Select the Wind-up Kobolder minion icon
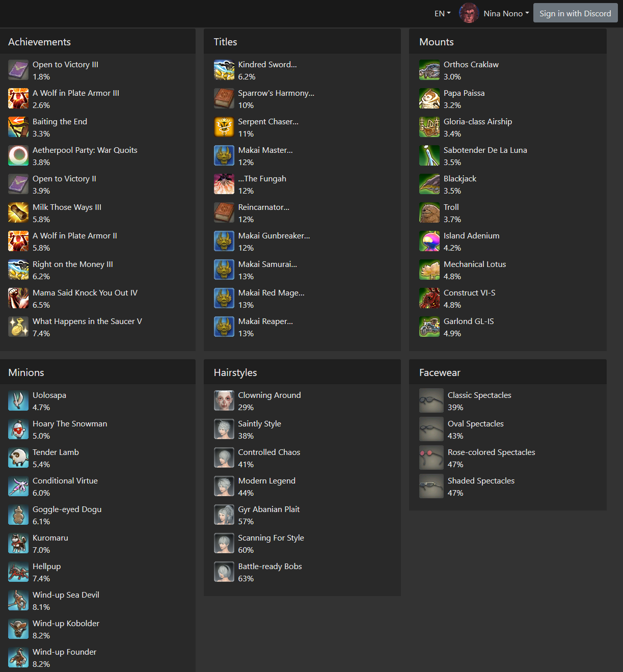This screenshot has width=623, height=672. pyautogui.click(x=18, y=629)
